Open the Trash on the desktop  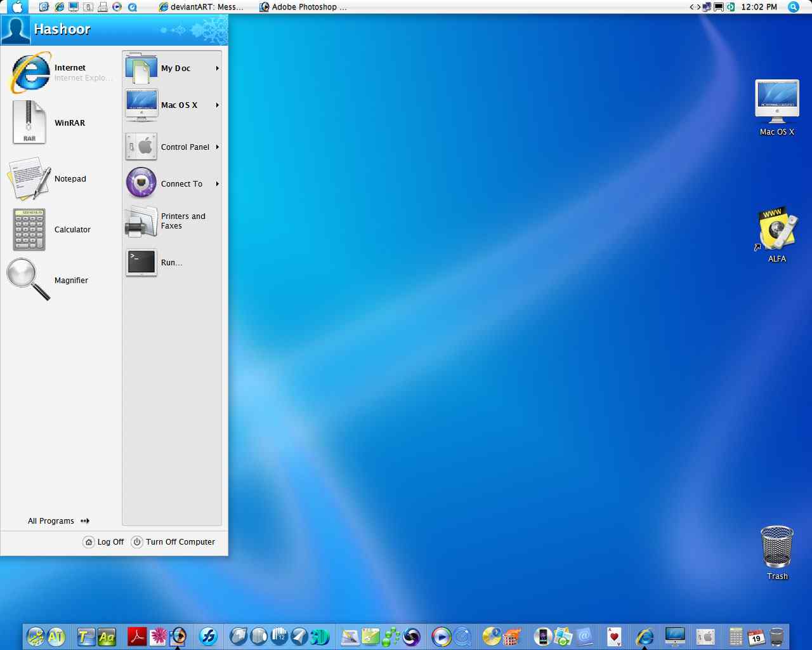(777, 552)
